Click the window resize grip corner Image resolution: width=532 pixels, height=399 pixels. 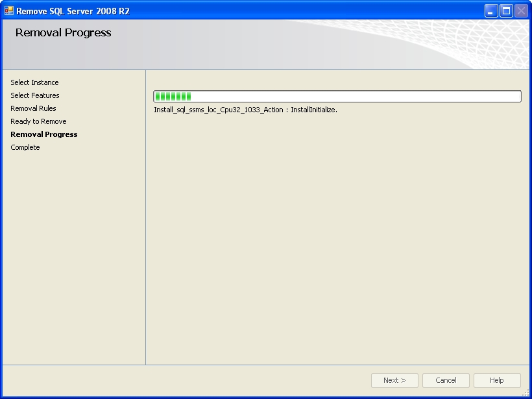point(526,393)
